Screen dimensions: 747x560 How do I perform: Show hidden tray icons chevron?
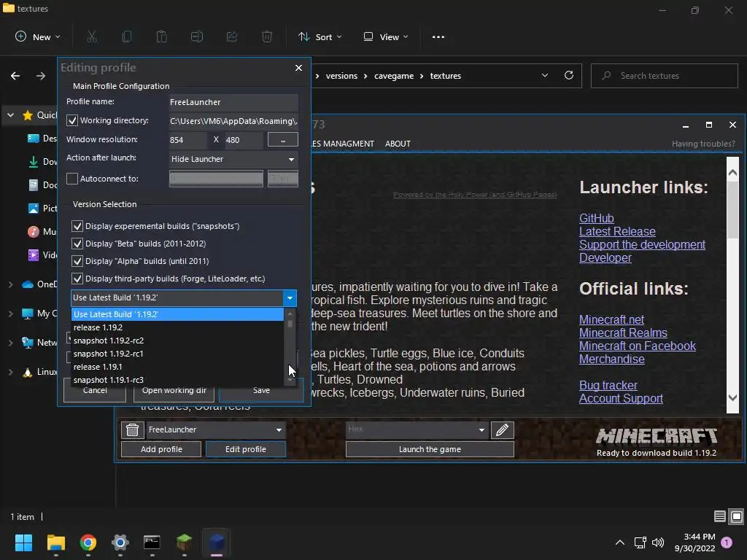click(620, 542)
